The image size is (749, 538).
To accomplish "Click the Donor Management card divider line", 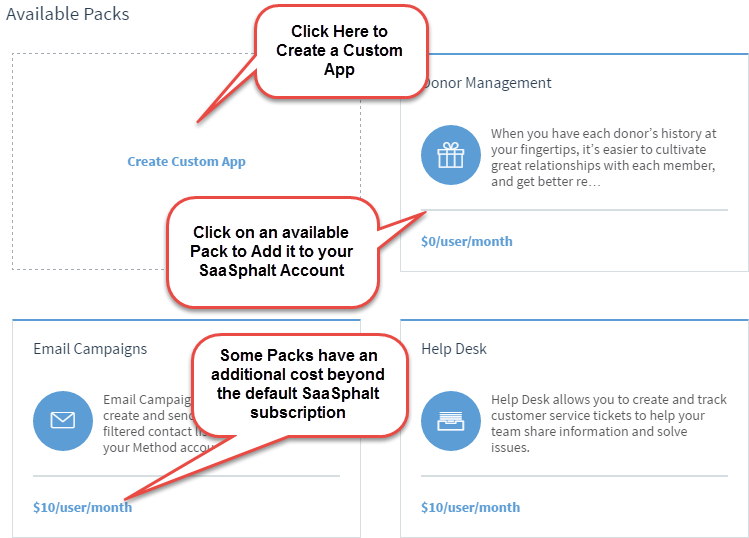I will 574,210.
